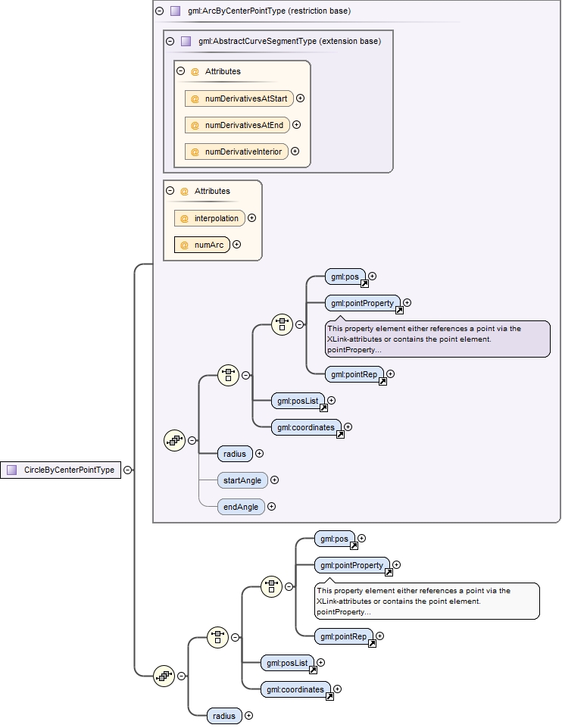Select the radius node above startAngle
Screen dimensions: 562x728
(x=235, y=454)
